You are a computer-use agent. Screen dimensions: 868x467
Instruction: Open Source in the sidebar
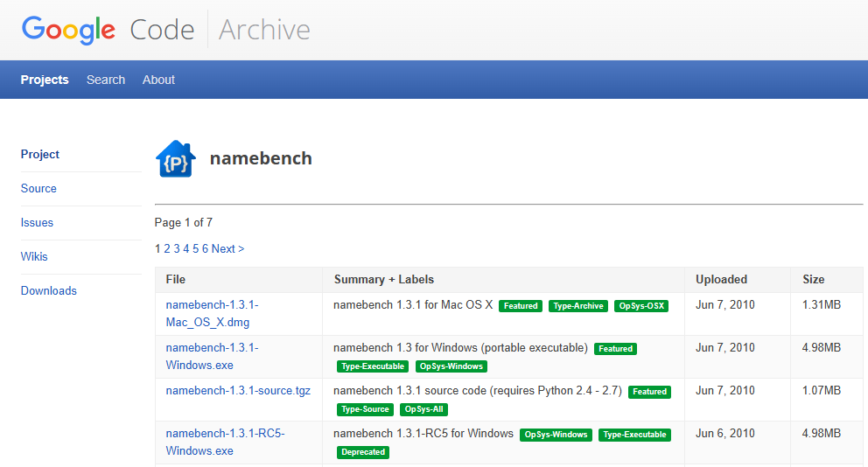tap(38, 189)
